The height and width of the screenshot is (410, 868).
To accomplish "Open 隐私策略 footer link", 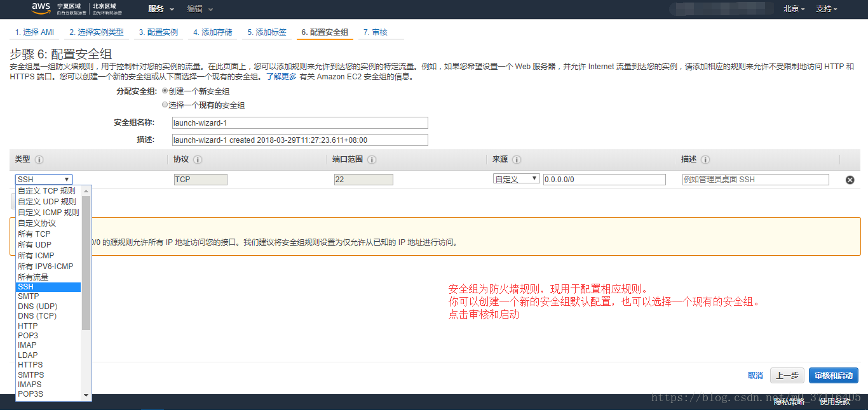I will point(790,401).
